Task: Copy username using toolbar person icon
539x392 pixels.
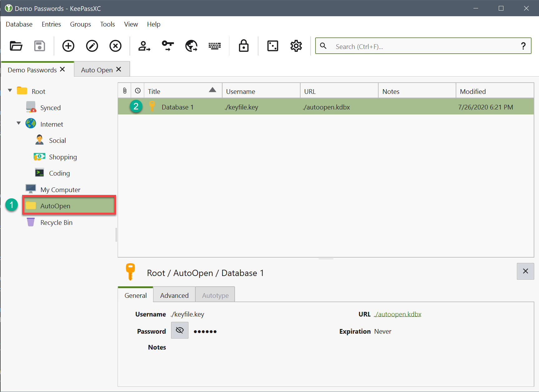Action: pyautogui.click(x=144, y=46)
